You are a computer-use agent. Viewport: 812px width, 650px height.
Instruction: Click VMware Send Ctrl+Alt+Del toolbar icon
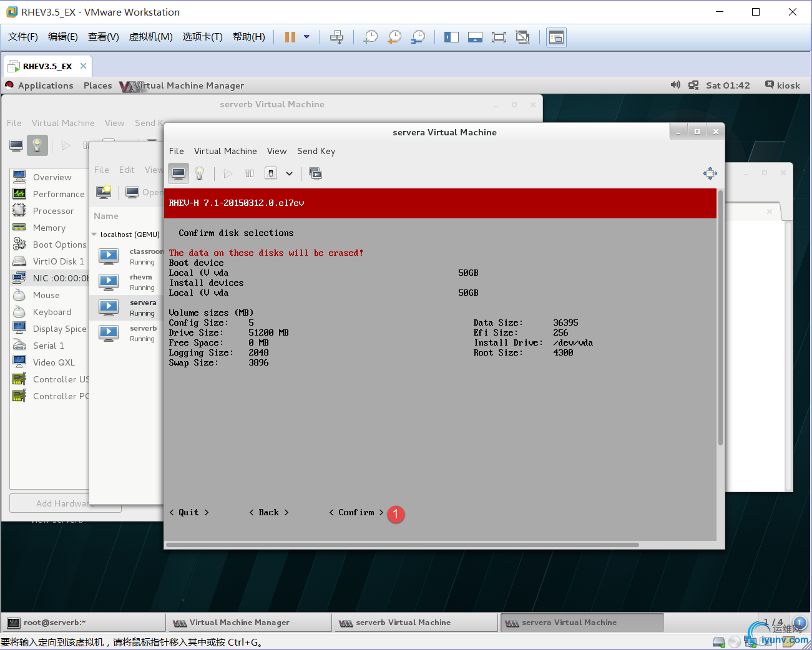[x=336, y=37]
